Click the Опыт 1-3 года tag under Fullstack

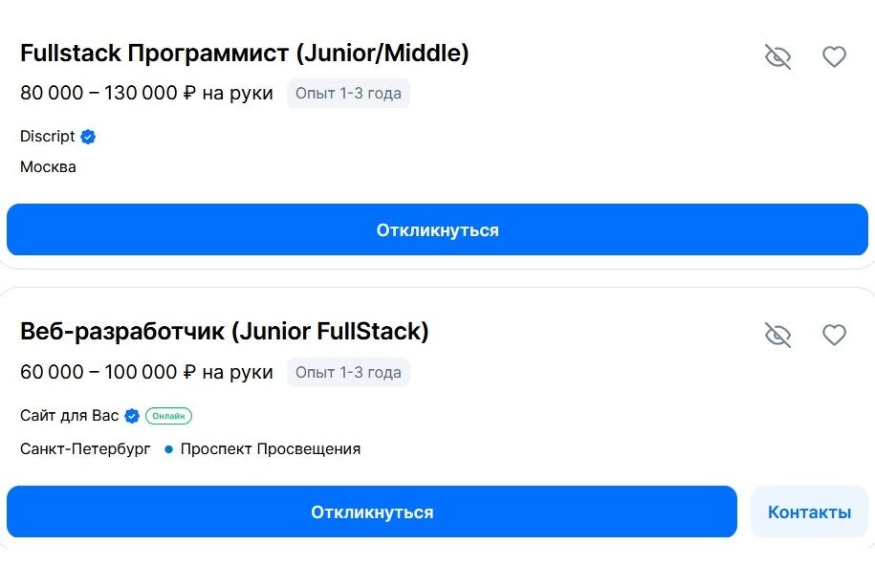pyautogui.click(x=348, y=94)
